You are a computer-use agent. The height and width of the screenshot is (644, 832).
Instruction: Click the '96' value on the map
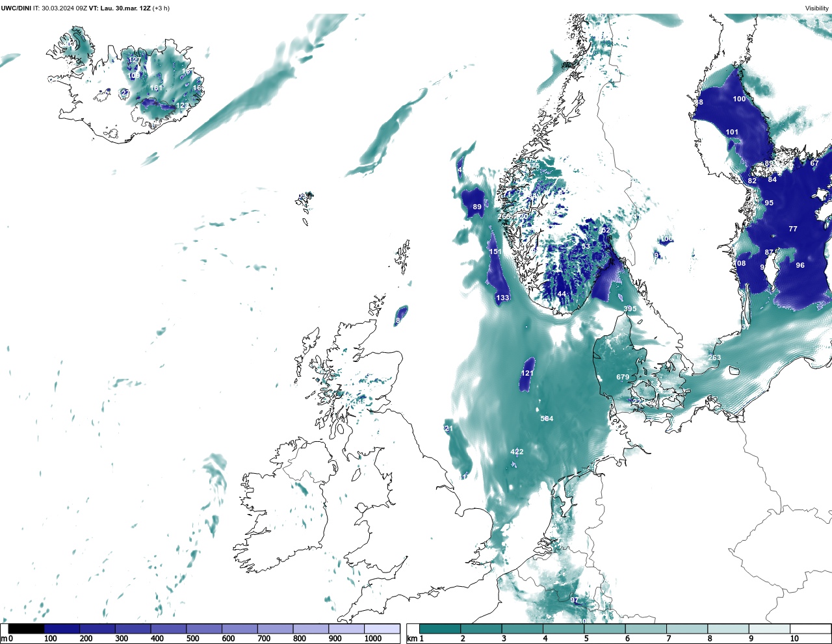pos(800,265)
